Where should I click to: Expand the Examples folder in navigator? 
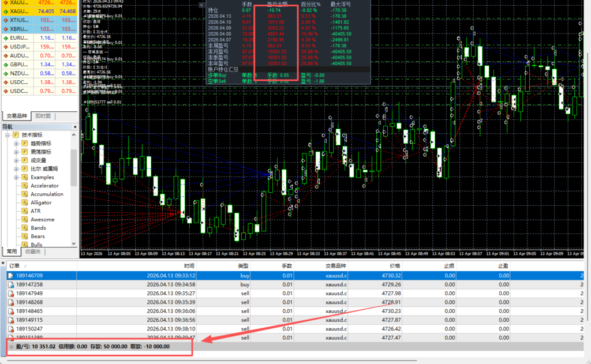click(17, 177)
